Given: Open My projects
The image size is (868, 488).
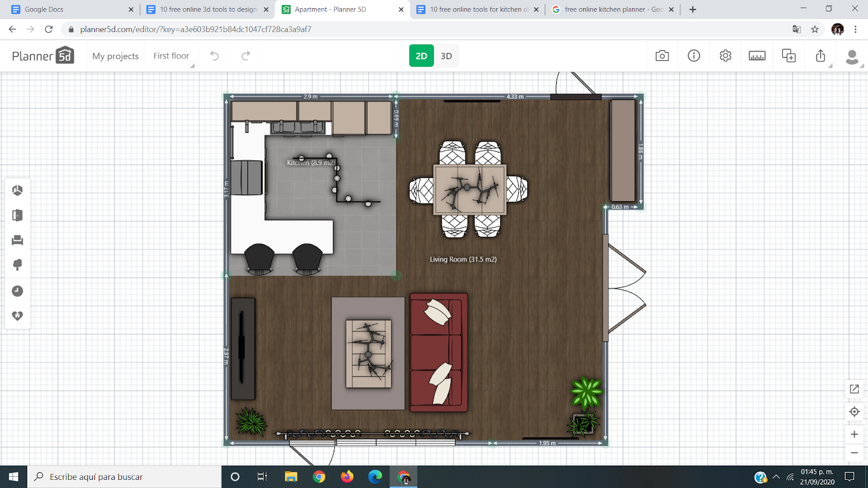Looking at the screenshot, I should tap(116, 56).
